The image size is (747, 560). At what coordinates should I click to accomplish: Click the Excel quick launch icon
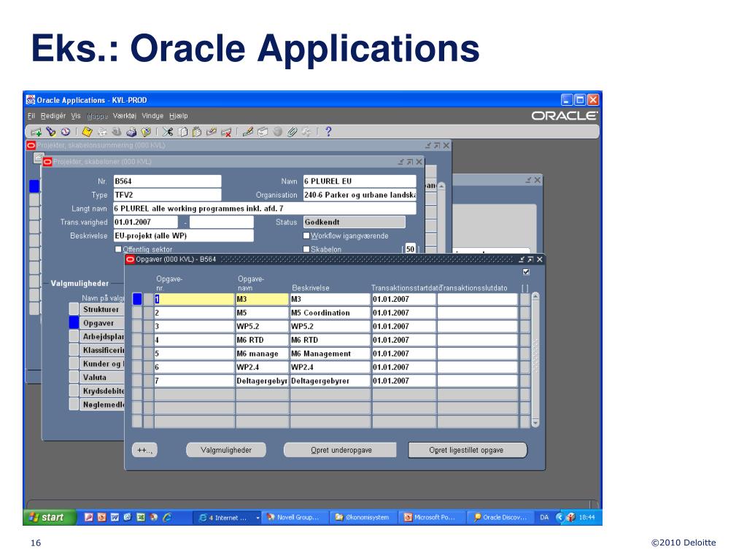(141, 517)
